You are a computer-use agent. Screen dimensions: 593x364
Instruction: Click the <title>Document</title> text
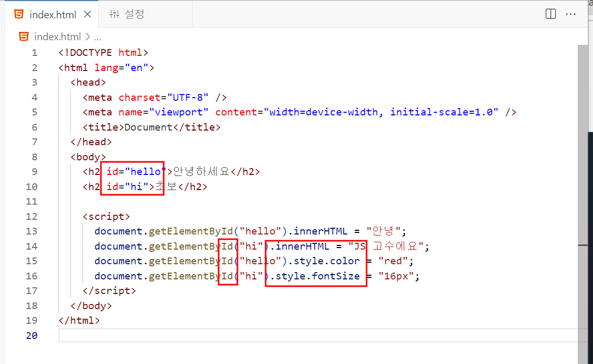click(152, 127)
